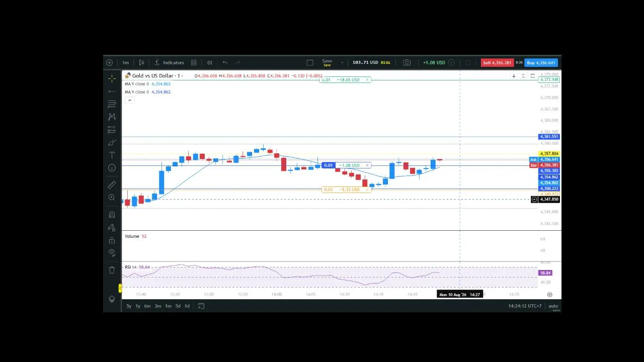This screenshot has height=362, width=644.
Task: Select the 6m date range
Action: (147, 306)
